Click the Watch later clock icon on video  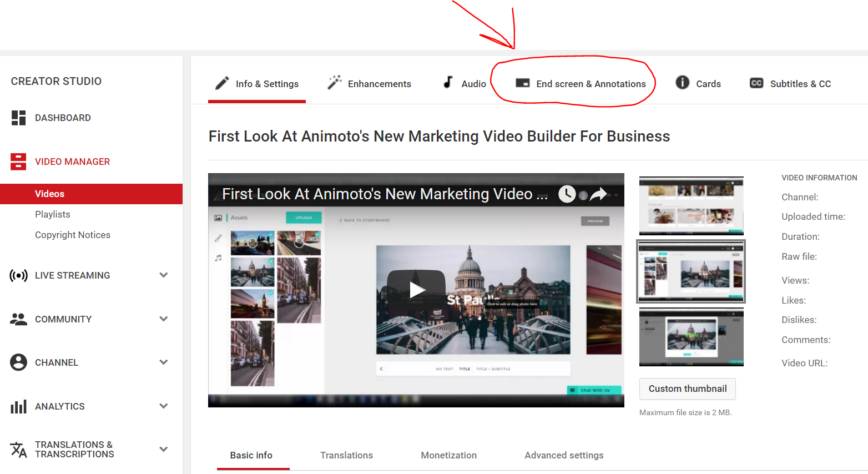[x=567, y=194]
